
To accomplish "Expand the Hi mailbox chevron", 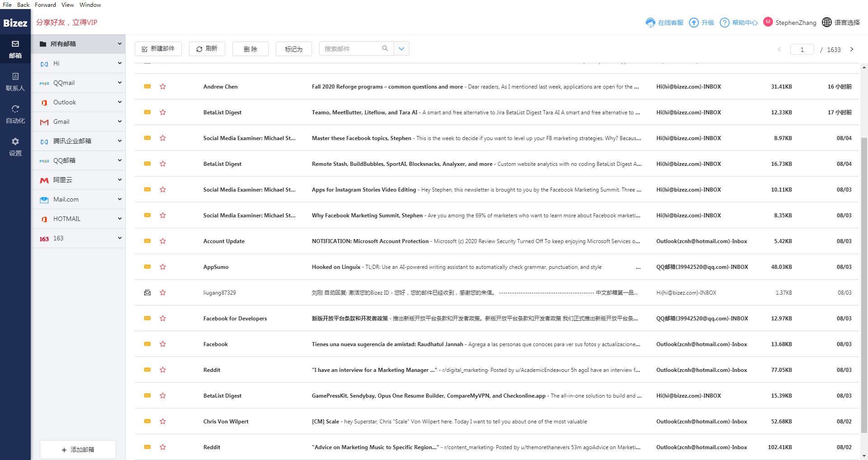I will (120, 63).
